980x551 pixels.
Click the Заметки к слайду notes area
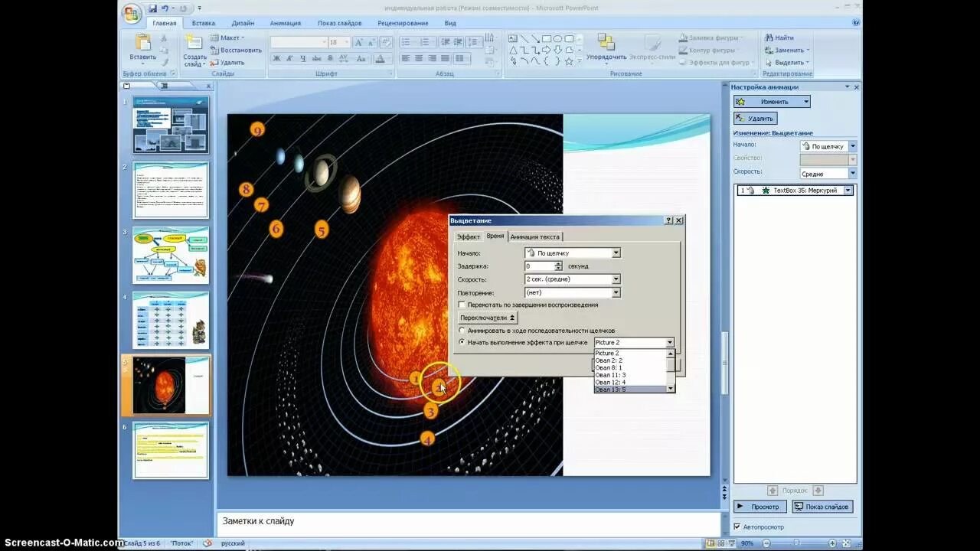click(x=469, y=522)
